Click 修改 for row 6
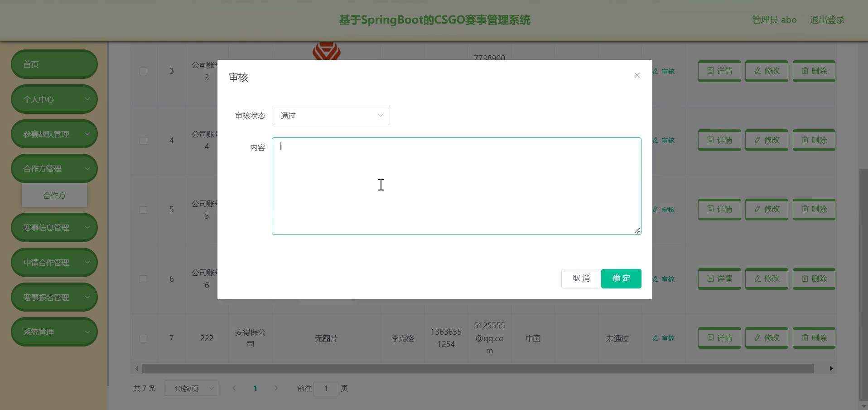The width and height of the screenshot is (868, 410). point(767,279)
